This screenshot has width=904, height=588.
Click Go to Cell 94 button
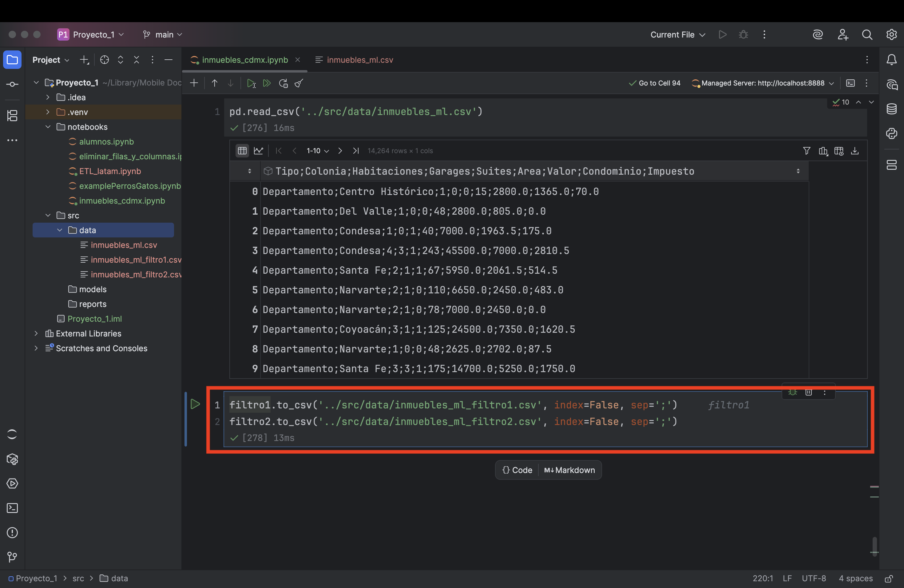point(654,83)
